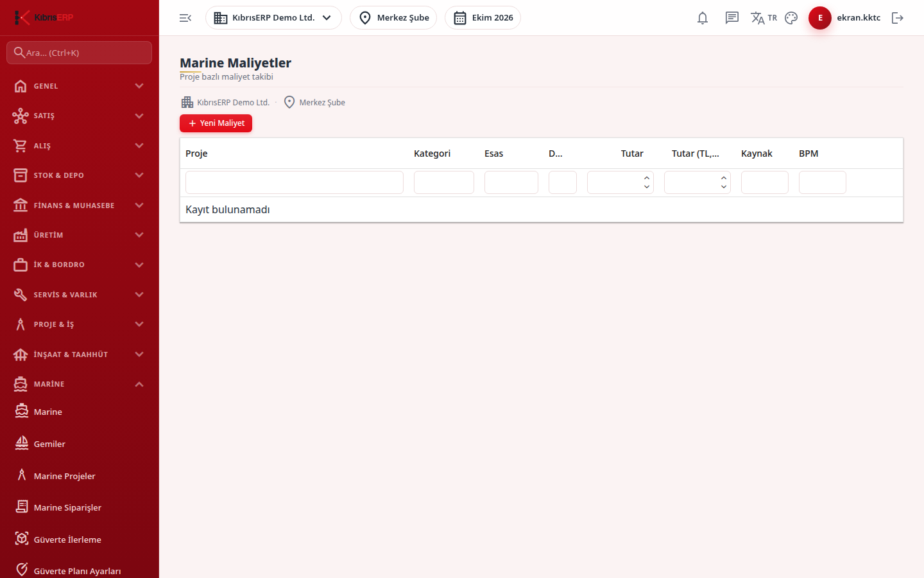Expand FİNANS & MUHASEBE section
924x578 pixels.
[x=80, y=206]
